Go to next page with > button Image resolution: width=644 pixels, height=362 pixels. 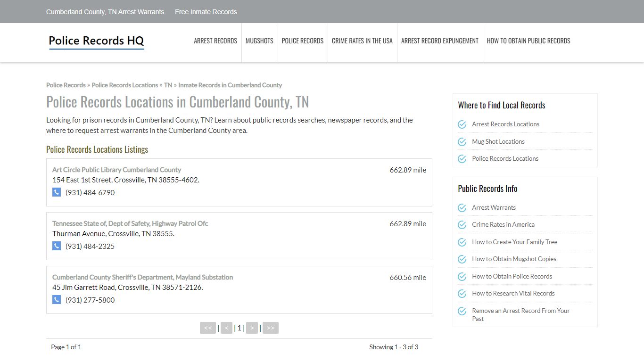252,328
